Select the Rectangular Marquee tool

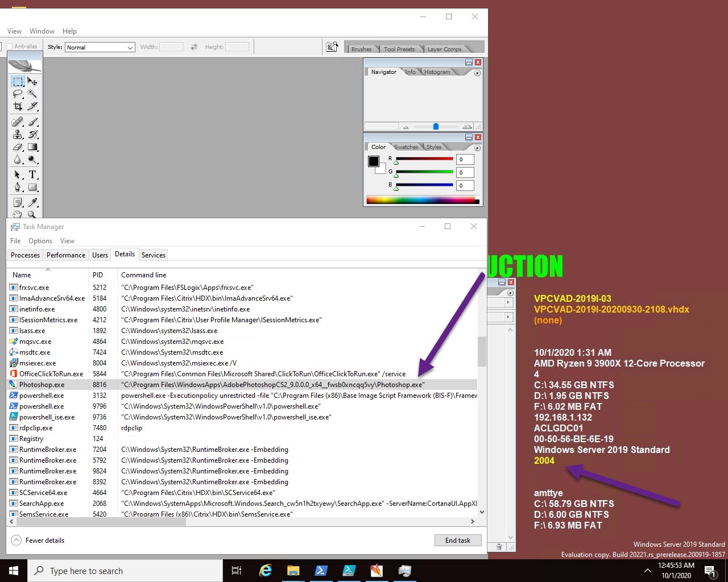point(18,82)
